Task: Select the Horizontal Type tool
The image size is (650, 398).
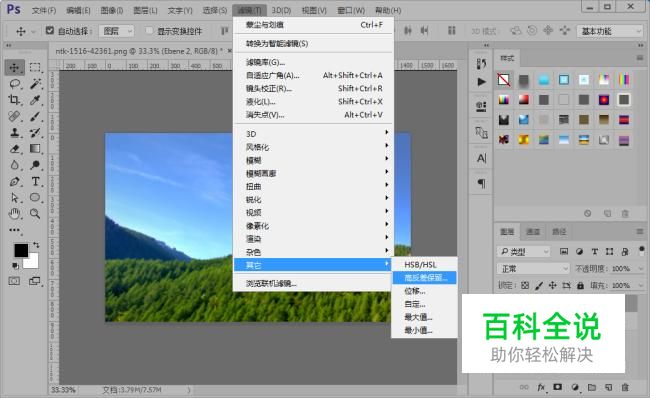Action: (35, 181)
